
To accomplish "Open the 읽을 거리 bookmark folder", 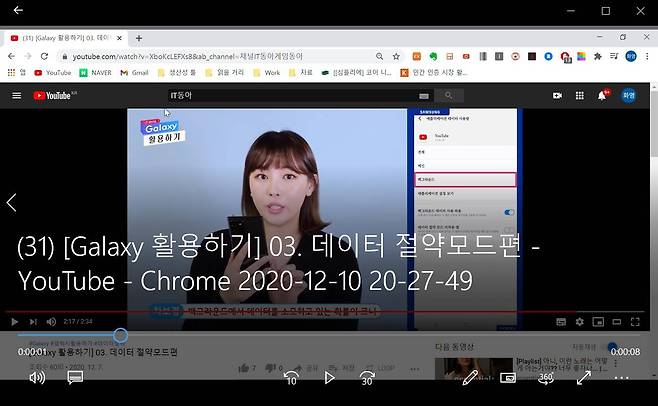I will pyautogui.click(x=225, y=73).
